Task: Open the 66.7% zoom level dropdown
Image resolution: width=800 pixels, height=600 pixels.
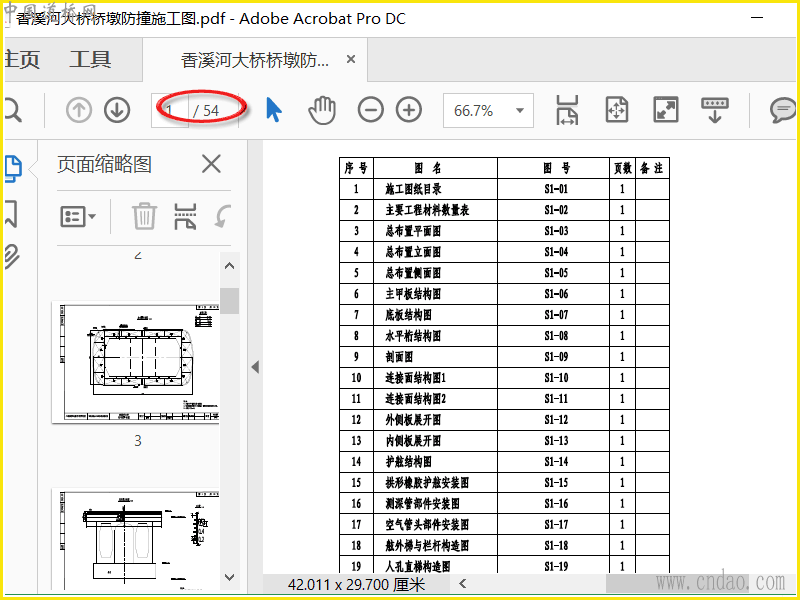Action: pos(488,110)
